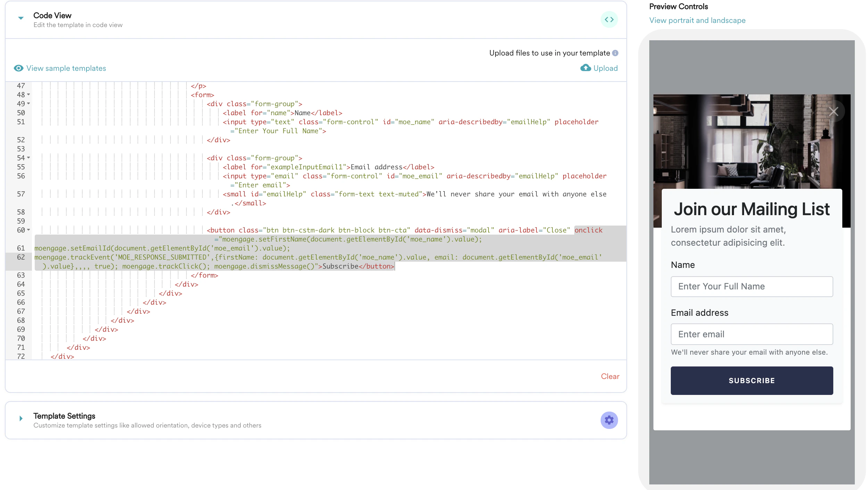
Task: Collapse line 49 code block
Action: [28, 104]
